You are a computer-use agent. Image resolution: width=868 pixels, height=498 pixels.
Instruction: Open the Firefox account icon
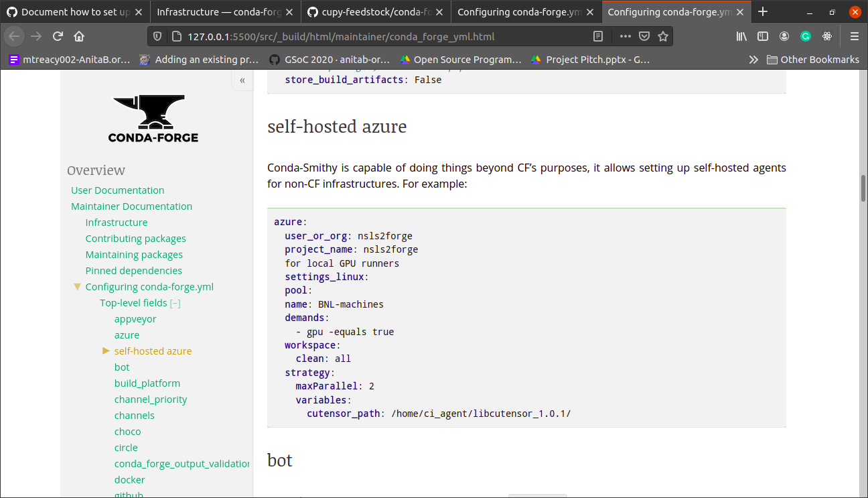tap(784, 36)
